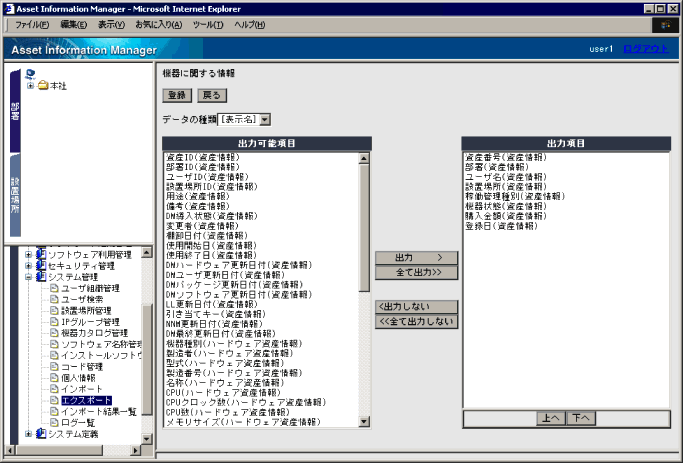Click the 全て出力>> button

(x=416, y=273)
